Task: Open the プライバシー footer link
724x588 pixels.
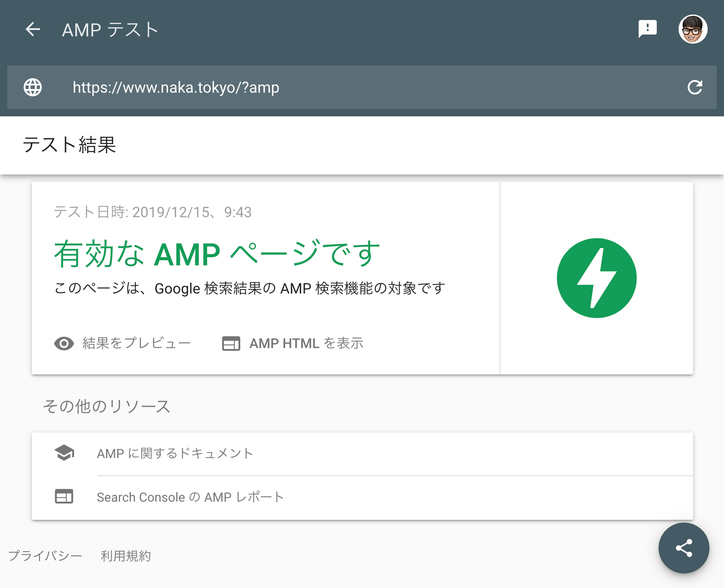Action: (45, 556)
